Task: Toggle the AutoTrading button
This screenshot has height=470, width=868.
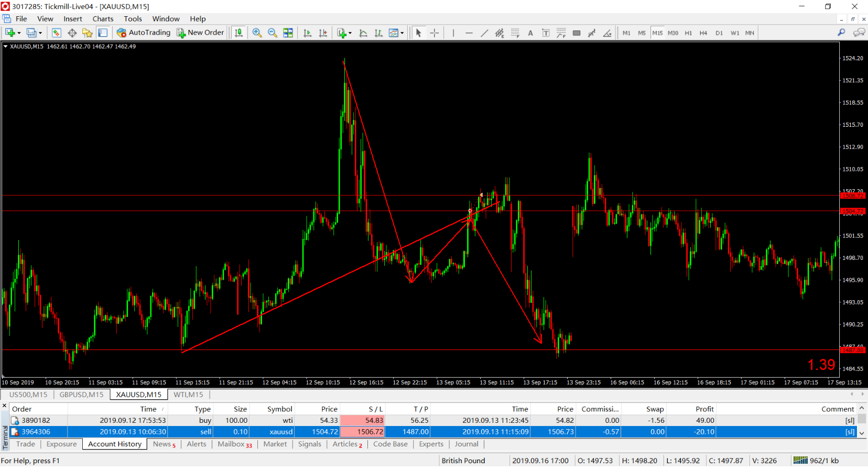Action: (x=144, y=32)
